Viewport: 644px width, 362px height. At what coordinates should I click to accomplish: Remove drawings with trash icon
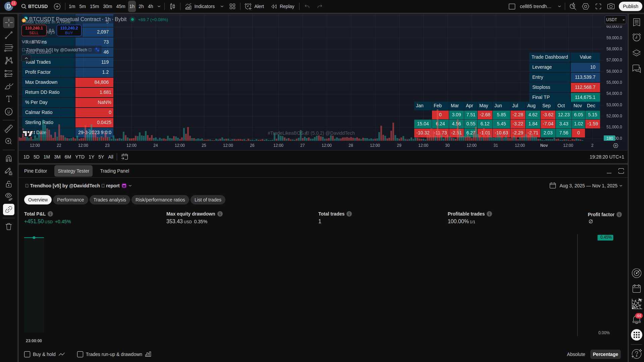9,227
